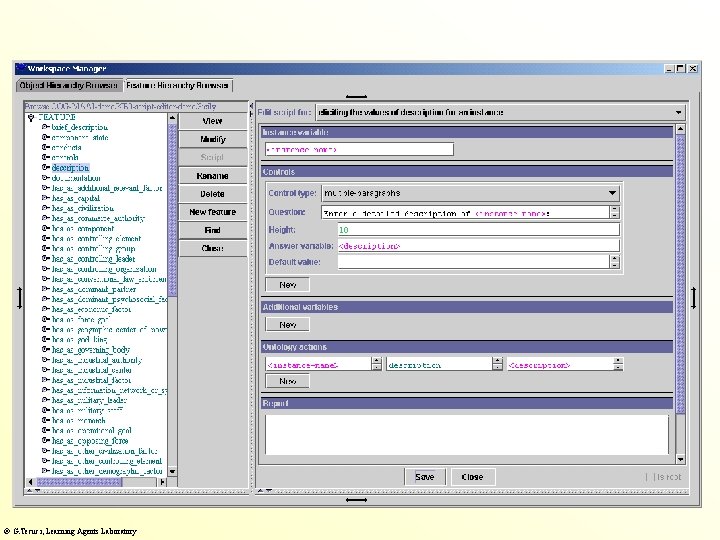Click the New feature button

click(212, 212)
